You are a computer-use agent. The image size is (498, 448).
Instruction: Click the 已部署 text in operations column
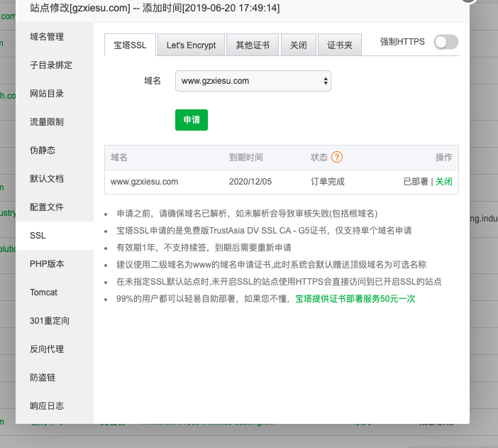(416, 182)
